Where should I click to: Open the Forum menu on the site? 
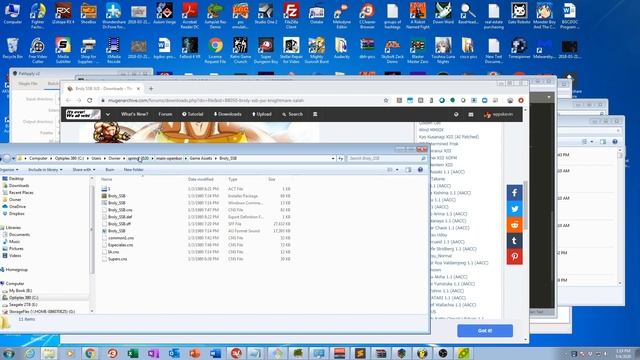point(165,114)
